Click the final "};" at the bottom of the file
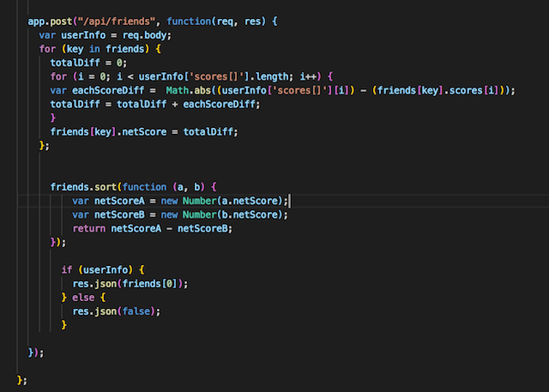 click(x=22, y=381)
